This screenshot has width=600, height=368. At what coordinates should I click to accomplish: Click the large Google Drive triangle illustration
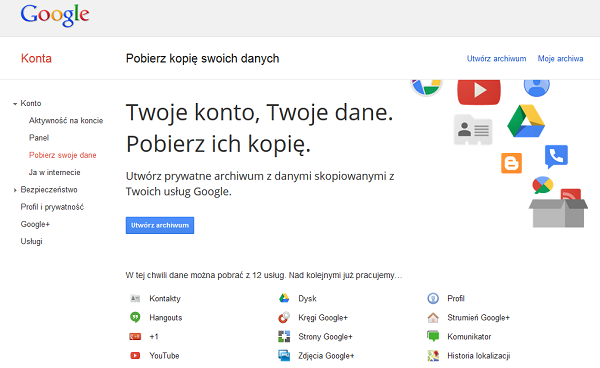526,121
